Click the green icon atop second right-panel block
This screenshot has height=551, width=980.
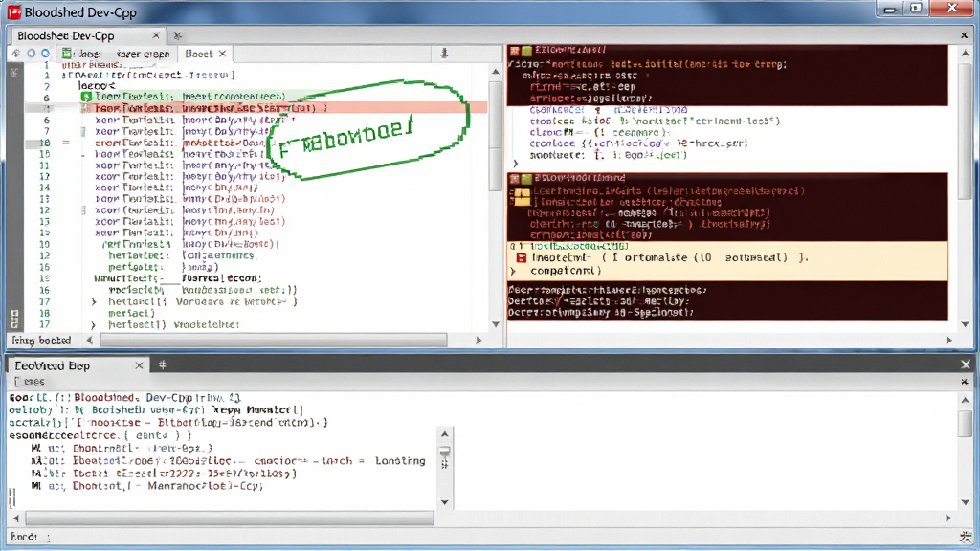(x=526, y=179)
